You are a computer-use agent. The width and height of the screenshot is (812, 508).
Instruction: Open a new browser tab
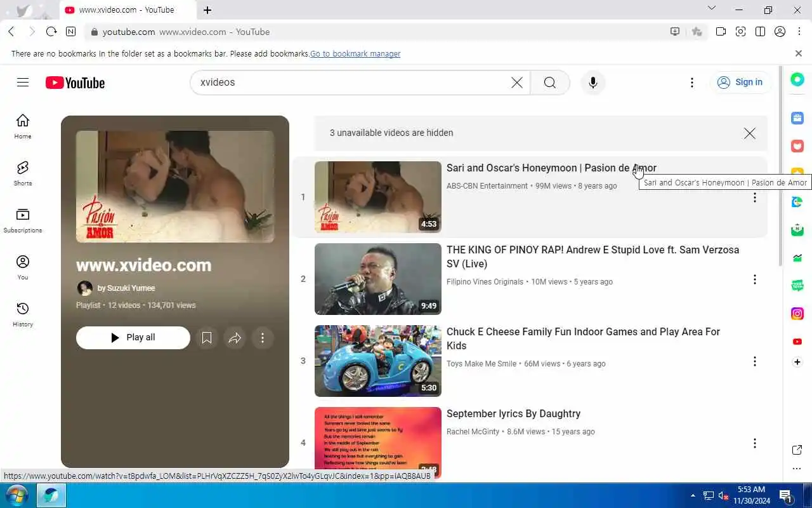tap(207, 10)
